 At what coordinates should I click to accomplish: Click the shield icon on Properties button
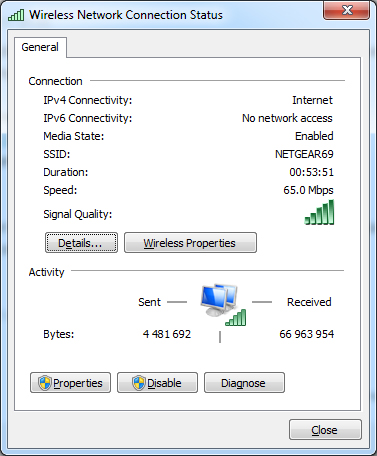coord(45,383)
